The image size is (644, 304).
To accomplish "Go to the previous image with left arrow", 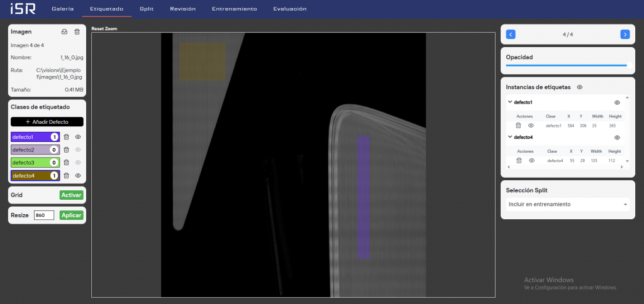I will (511, 35).
